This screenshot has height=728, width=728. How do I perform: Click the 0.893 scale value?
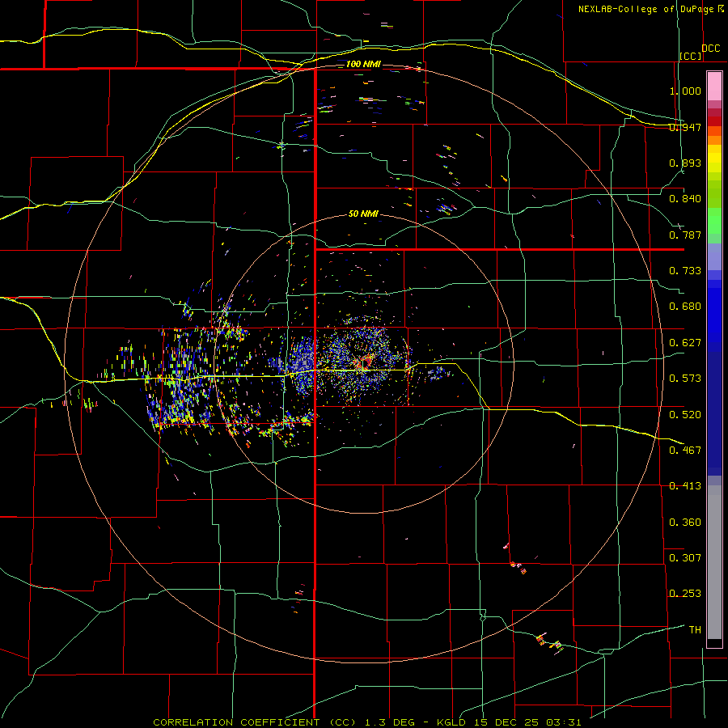coord(685,163)
